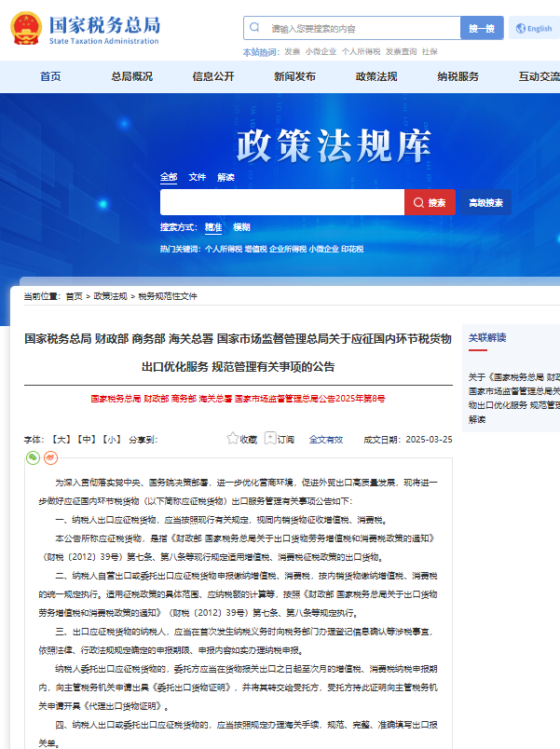560x749 pixels.
Task: Click the blue 搜一搜 search button
Action: (x=482, y=28)
